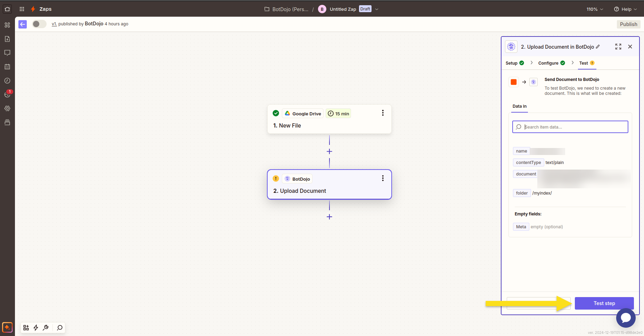Click the canvas search magnifier icon
644x336 pixels.
pyautogui.click(x=60, y=328)
